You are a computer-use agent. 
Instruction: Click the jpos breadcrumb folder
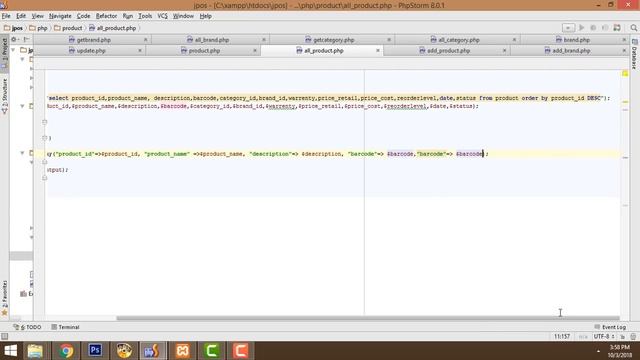(13, 28)
